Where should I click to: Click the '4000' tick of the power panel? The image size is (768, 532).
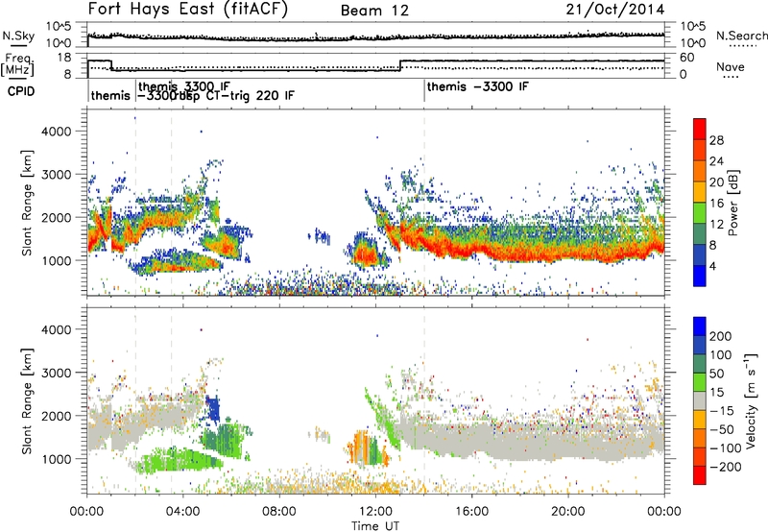coord(57,132)
